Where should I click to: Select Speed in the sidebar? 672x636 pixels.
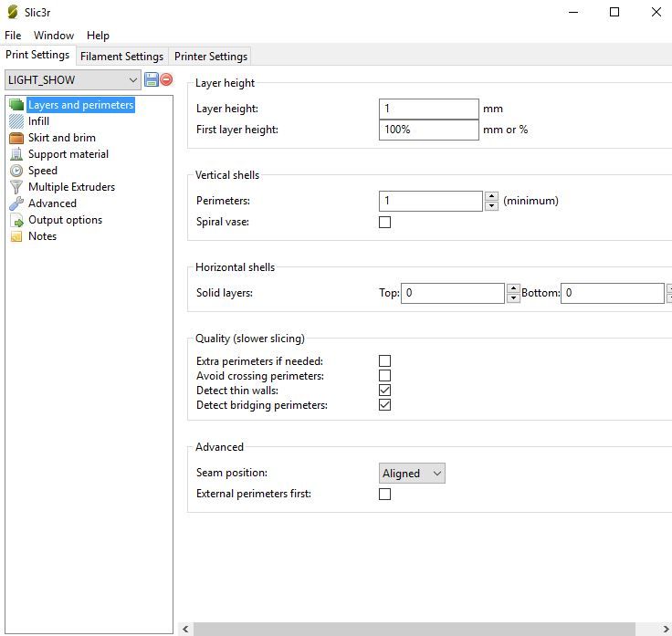(x=42, y=171)
